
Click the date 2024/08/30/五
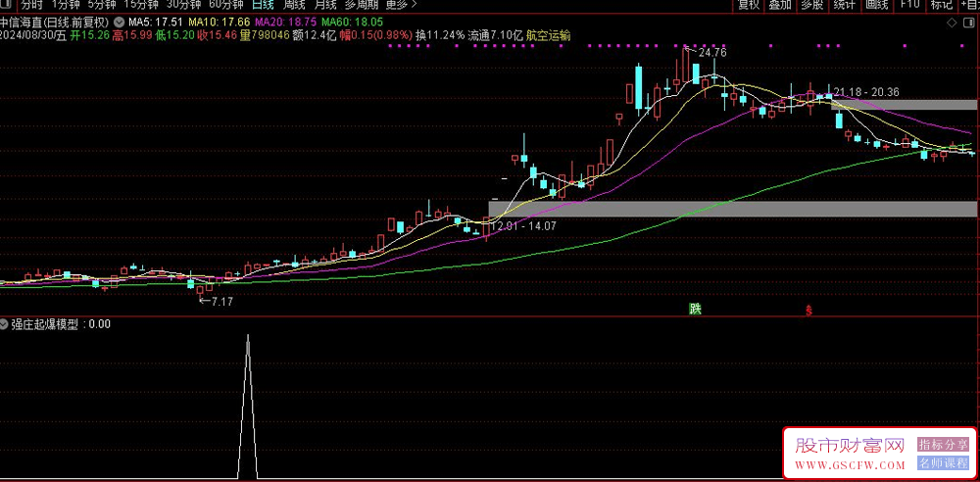tap(33, 35)
